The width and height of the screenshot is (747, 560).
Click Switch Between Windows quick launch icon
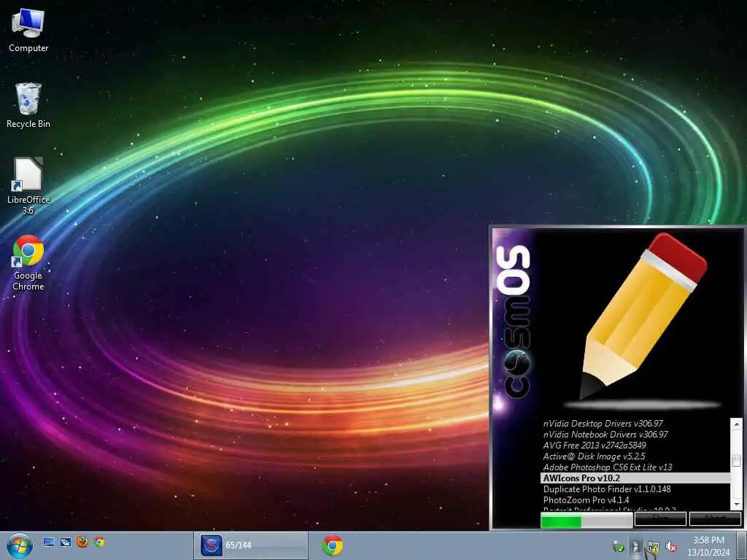pyautogui.click(x=65, y=542)
